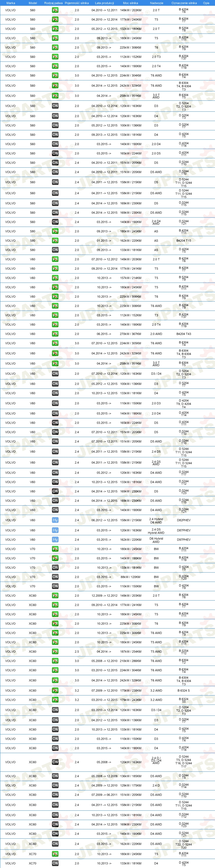Select the petrol icon in S60 132kW / 180KM row
This screenshot has width=215, height=868.
click(x=55, y=29)
